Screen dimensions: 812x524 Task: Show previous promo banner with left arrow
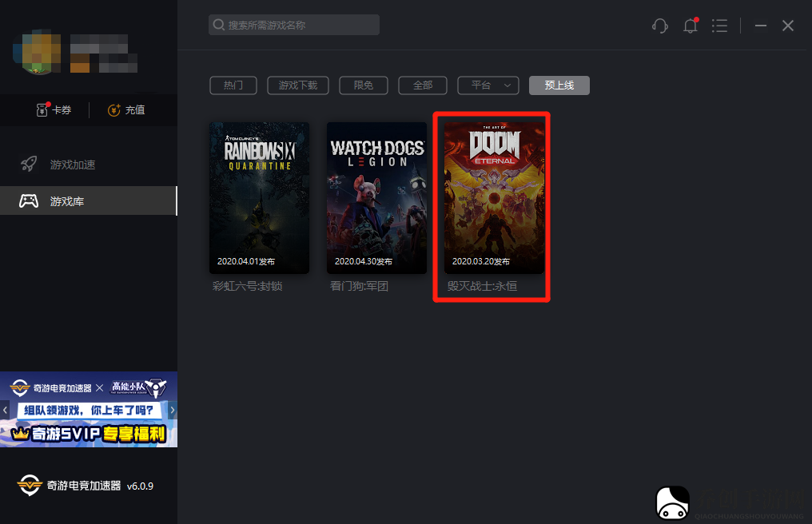click(x=5, y=410)
